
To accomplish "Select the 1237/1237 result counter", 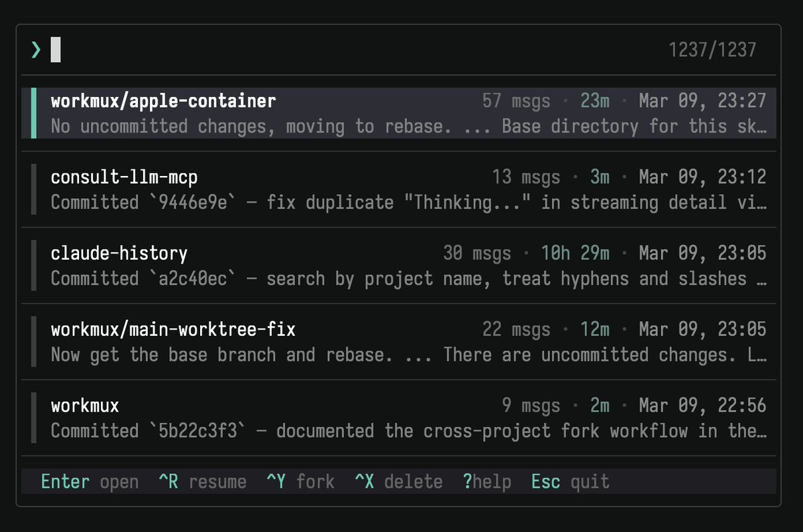I will [x=713, y=50].
